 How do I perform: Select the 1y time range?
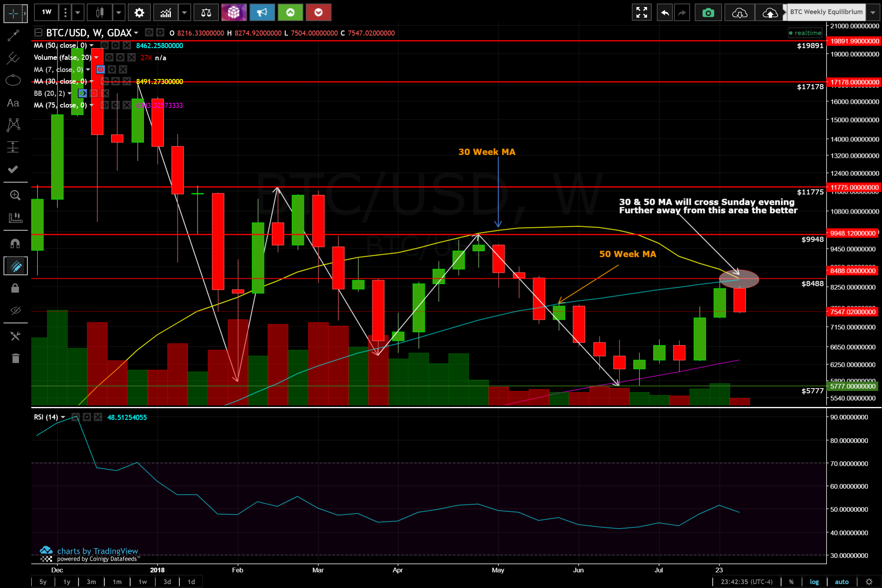pyautogui.click(x=67, y=582)
